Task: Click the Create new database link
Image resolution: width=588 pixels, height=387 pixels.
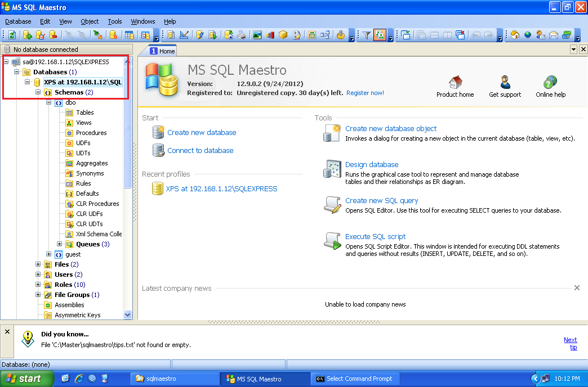Action: (x=202, y=132)
